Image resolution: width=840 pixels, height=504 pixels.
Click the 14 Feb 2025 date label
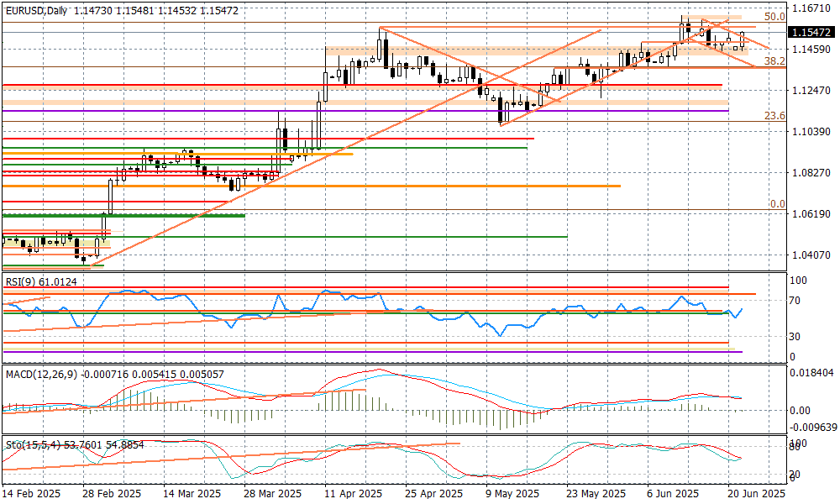pos(31,494)
